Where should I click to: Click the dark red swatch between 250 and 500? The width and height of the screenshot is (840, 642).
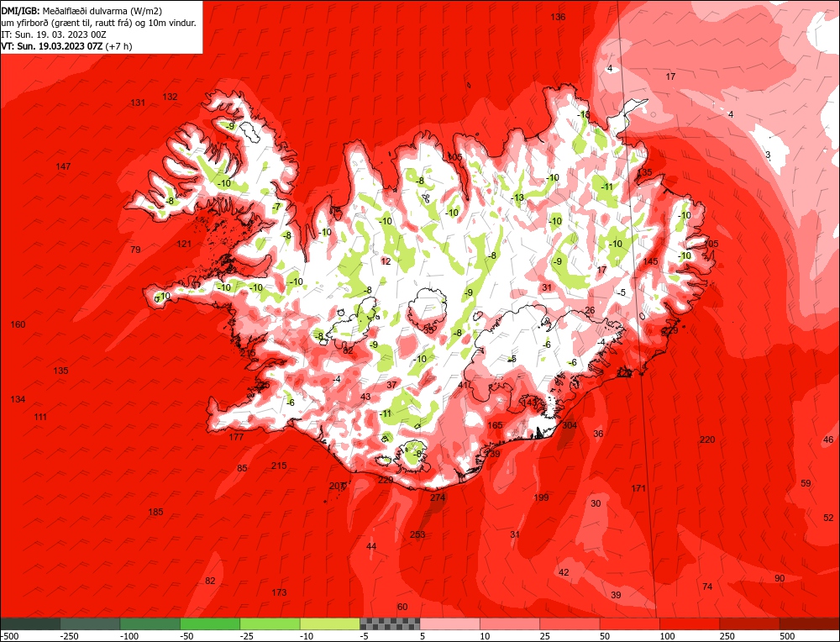pyautogui.click(x=750, y=624)
